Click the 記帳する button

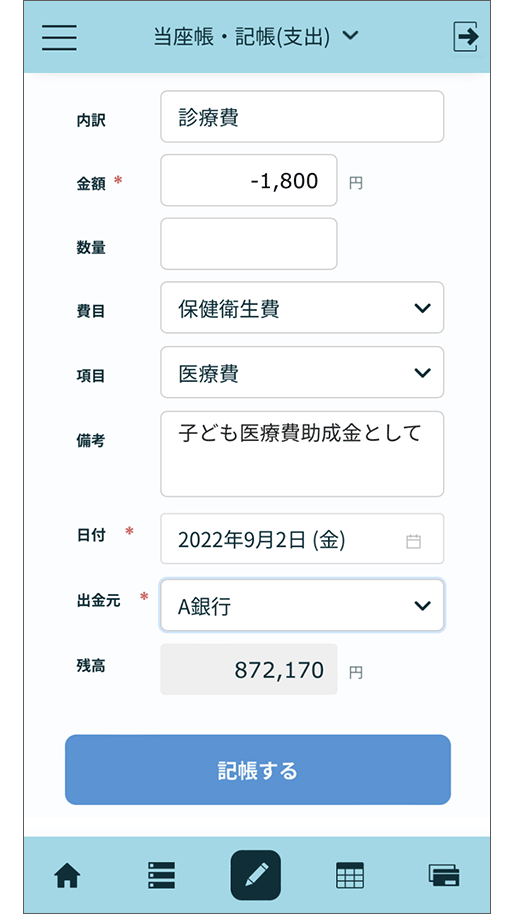tap(258, 769)
